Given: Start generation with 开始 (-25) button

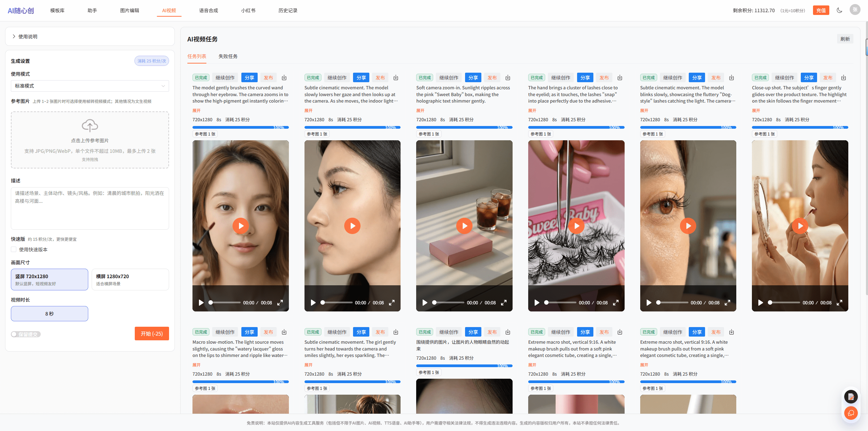Looking at the screenshot, I should [152, 334].
